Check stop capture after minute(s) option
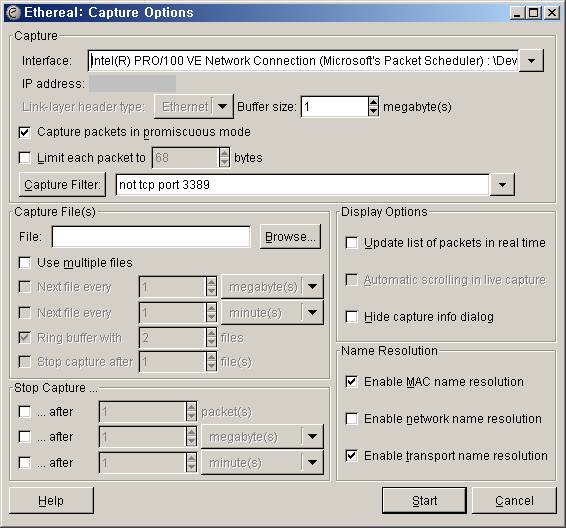 pos(25,462)
